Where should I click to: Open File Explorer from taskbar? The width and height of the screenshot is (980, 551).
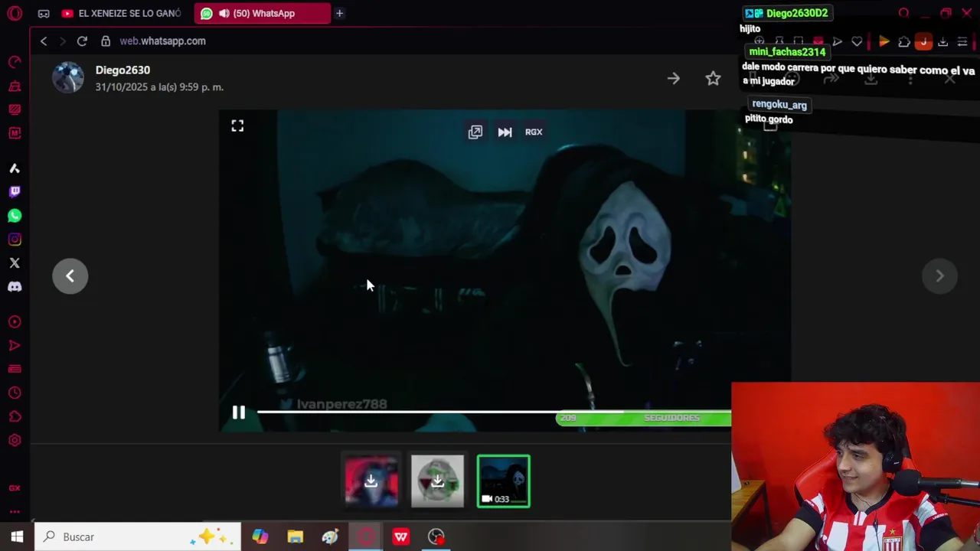[296, 536]
